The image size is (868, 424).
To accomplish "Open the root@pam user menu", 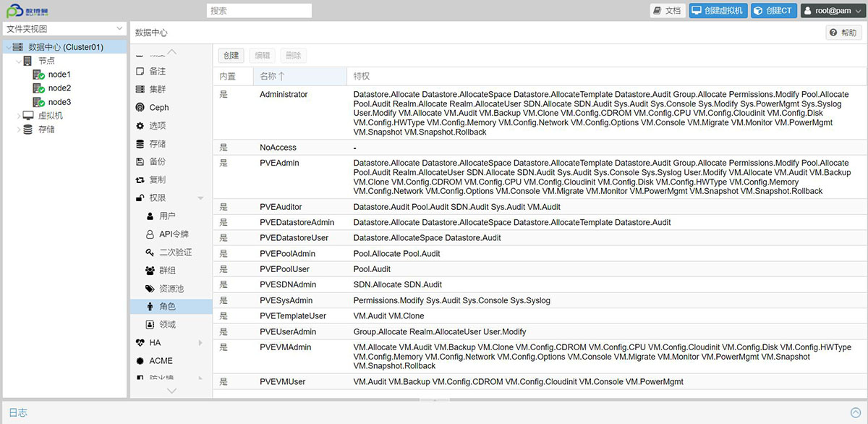I will [832, 11].
